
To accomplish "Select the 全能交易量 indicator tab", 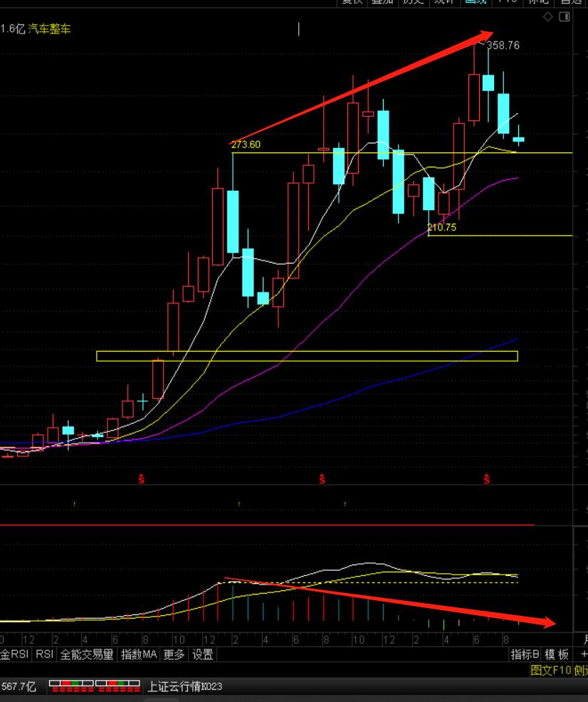I will coord(86,654).
